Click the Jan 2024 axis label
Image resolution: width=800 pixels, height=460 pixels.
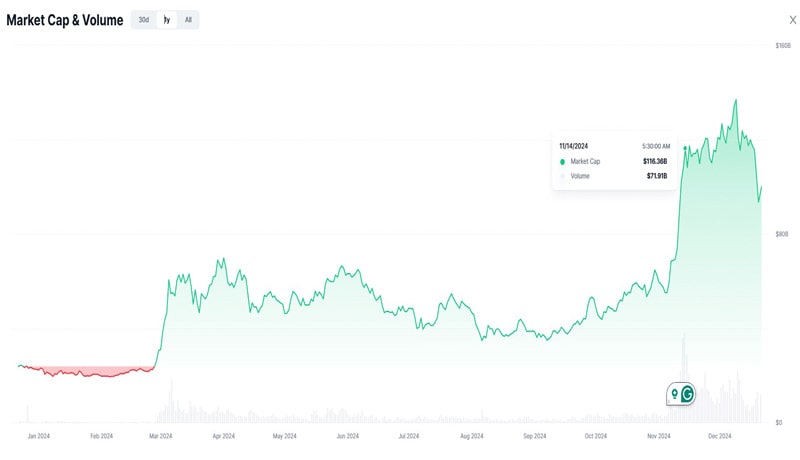[x=39, y=436]
